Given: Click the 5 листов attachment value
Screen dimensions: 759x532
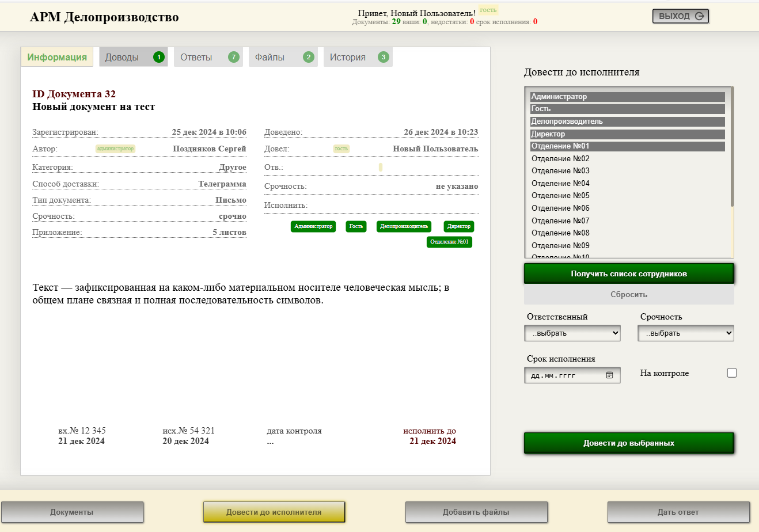Looking at the screenshot, I should point(229,232).
